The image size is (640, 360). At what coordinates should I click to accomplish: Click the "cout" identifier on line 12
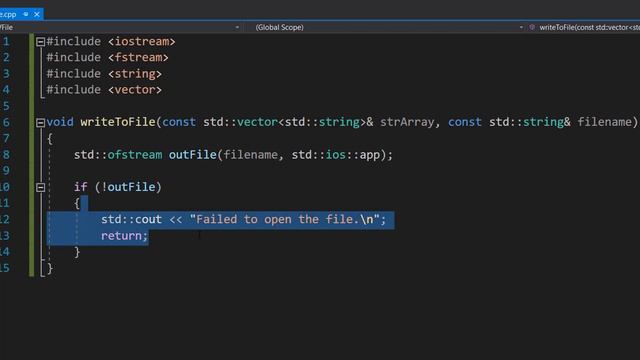click(148, 219)
